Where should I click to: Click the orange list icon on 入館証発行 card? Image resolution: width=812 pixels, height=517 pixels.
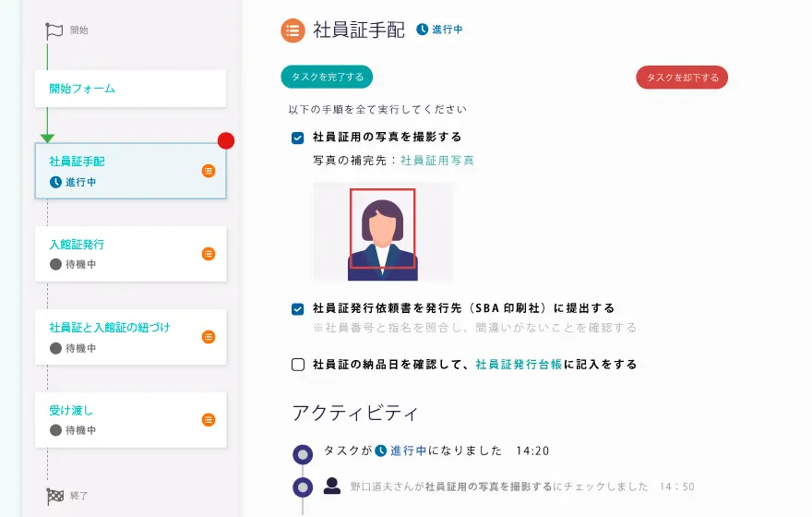point(209,254)
